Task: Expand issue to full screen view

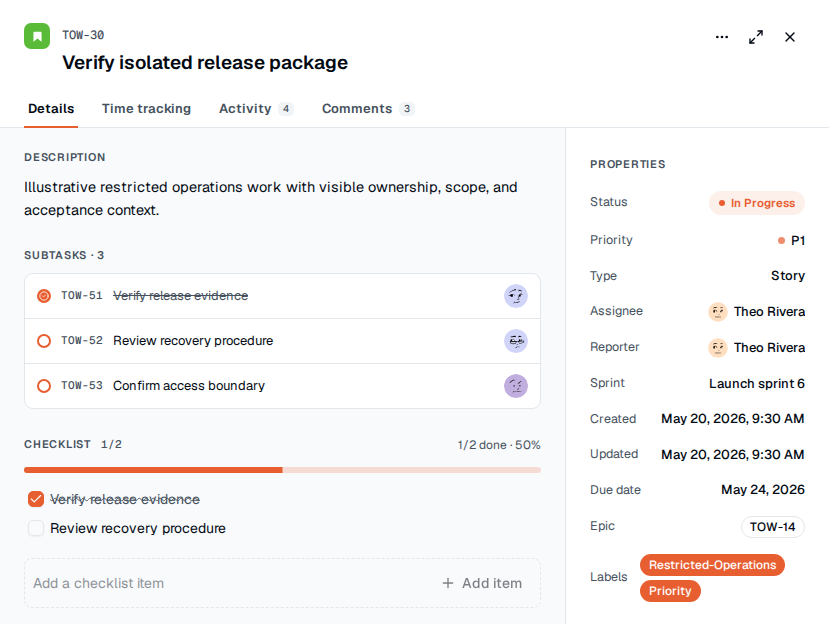Action: (x=756, y=37)
